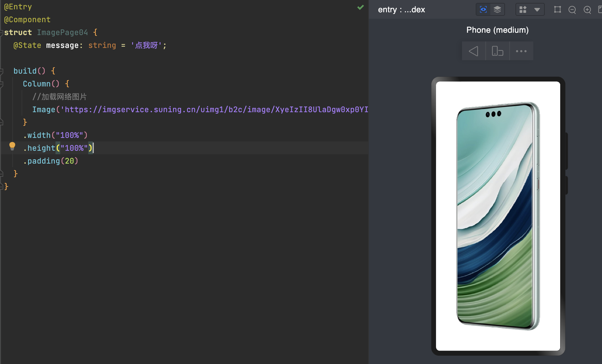Open the device profile dropdown arrow

pyautogui.click(x=537, y=10)
